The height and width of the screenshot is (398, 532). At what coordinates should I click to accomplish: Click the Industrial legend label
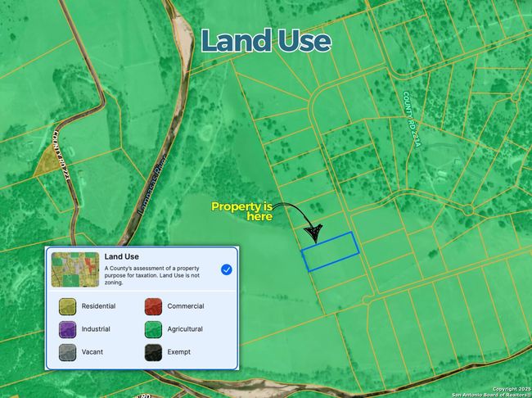[x=96, y=329]
